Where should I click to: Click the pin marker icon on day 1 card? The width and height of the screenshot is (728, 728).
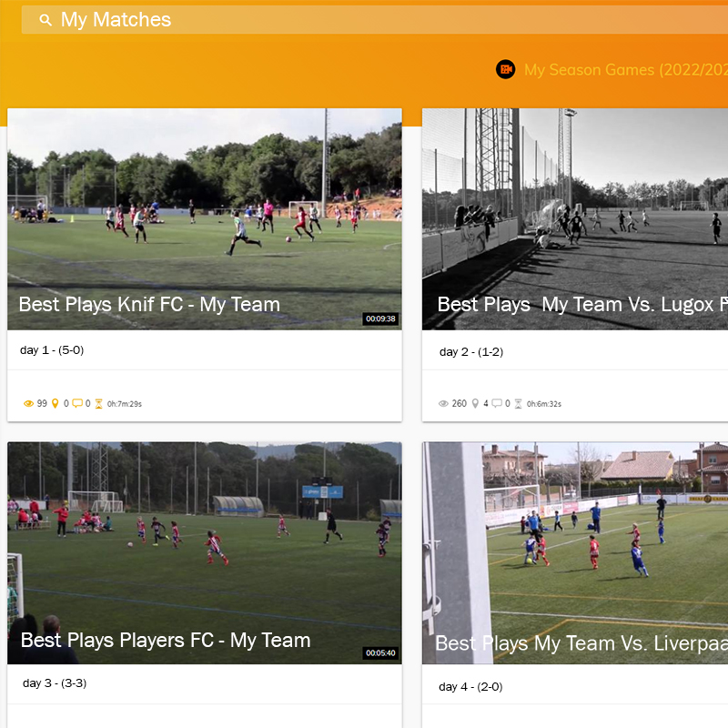tap(55, 403)
